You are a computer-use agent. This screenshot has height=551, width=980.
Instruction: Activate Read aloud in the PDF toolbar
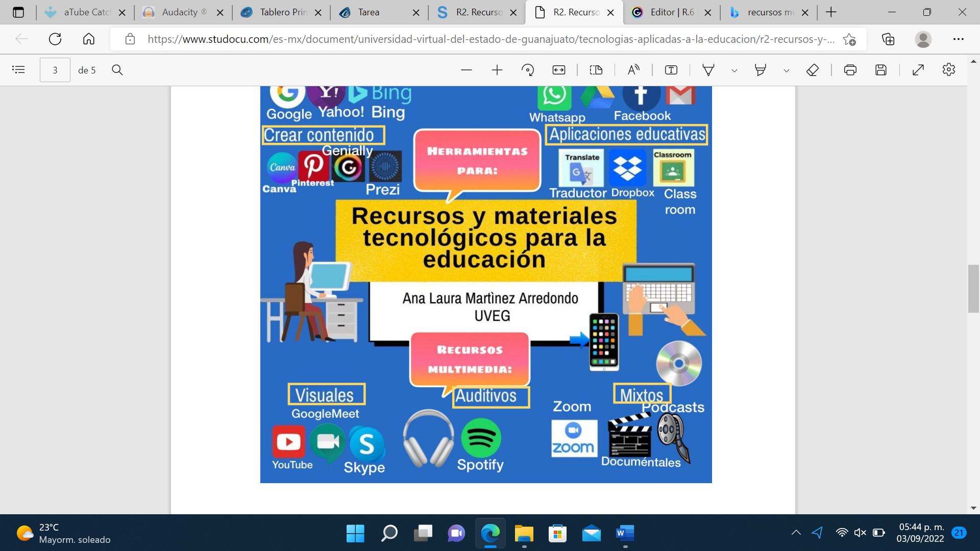tap(633, 70)
